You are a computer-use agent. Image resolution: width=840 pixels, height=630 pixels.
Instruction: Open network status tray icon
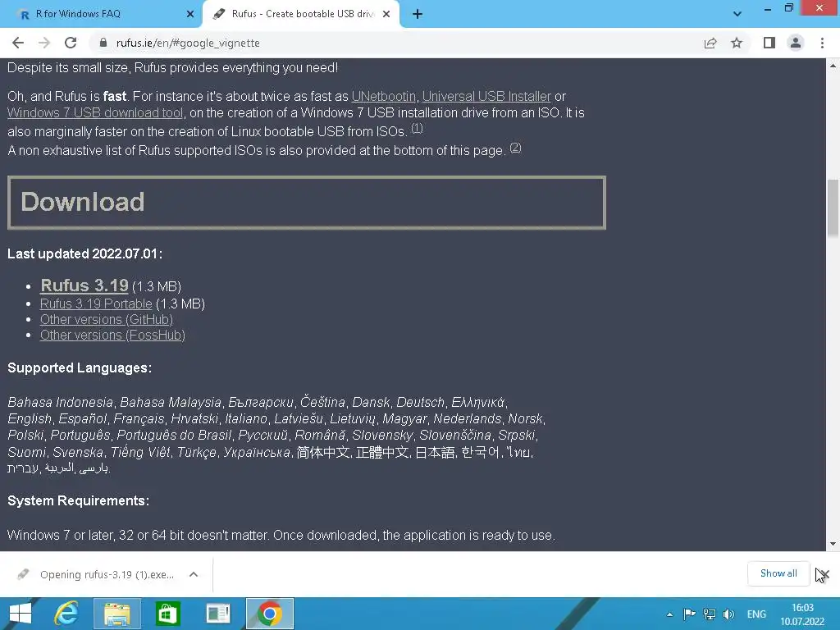point(710,614)
